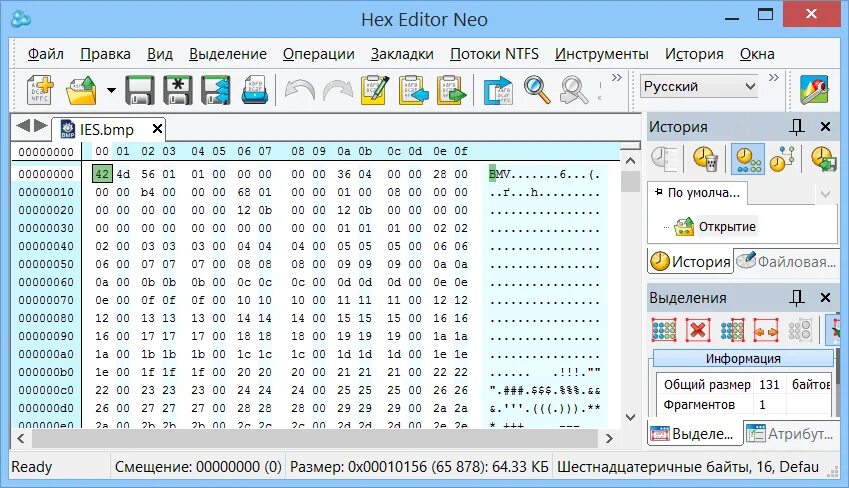Click the history clock with trash icon
The height and width of the screenshot is (488, 849).
click(706, 159)
